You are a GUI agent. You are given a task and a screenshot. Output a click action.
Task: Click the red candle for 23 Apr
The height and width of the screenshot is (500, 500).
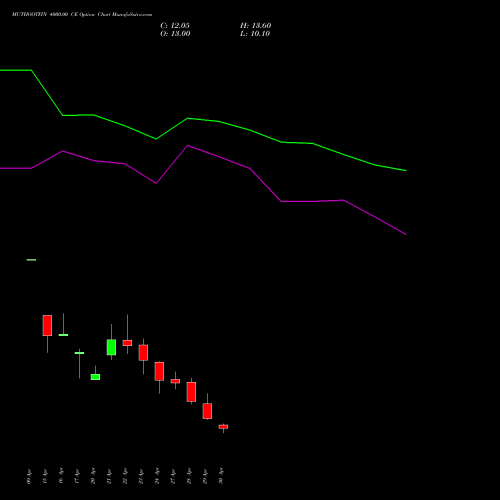(x=143, y=353)
